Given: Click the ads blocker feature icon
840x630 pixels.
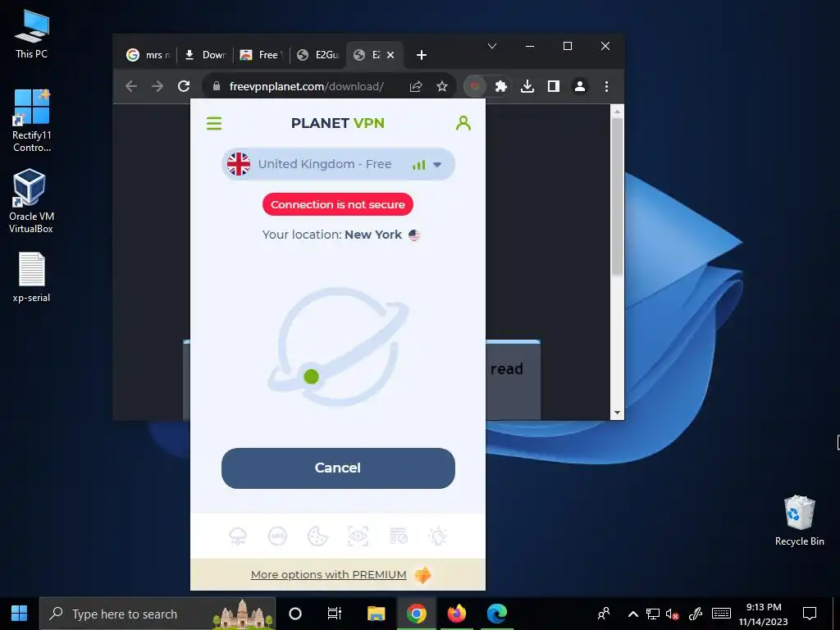Looking at the screenshot, I should [277, 536].
